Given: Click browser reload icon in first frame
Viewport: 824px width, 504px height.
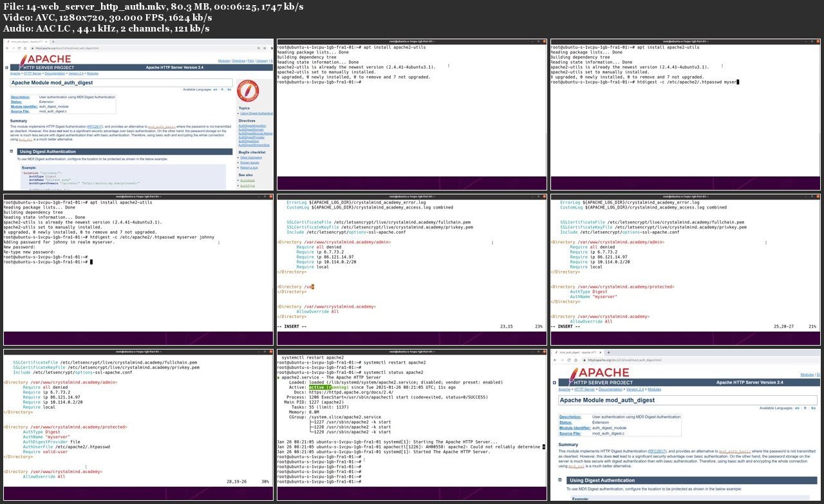Looking at the screenshot, I should tap(19, 48).
